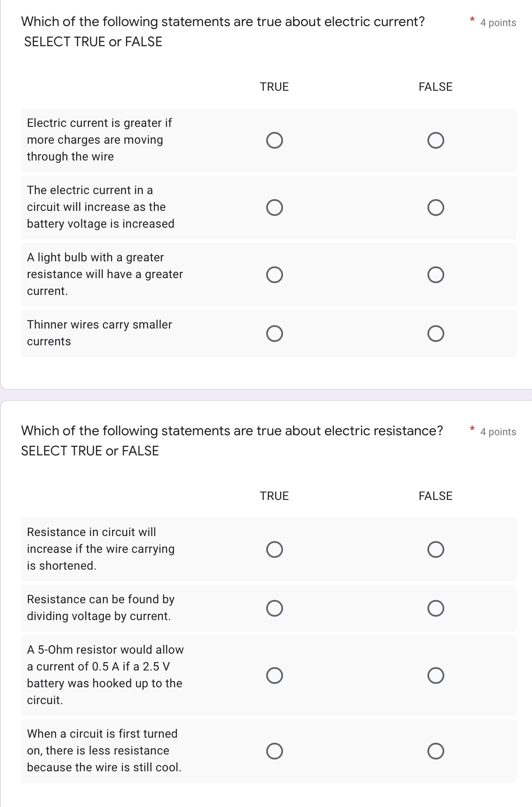Mark FALSE that shortening wire increases resistance
The height and width of the screenshot is (807, 532).
(x=436, y=549)
